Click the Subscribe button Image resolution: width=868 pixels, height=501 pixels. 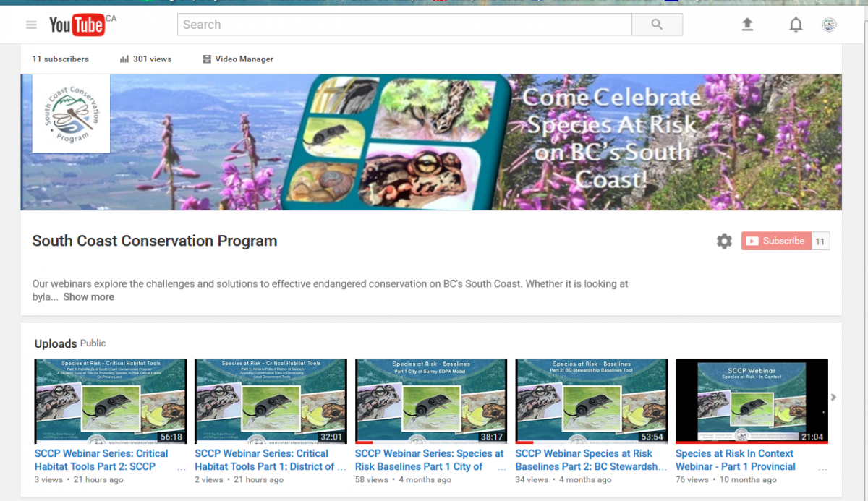775,241
